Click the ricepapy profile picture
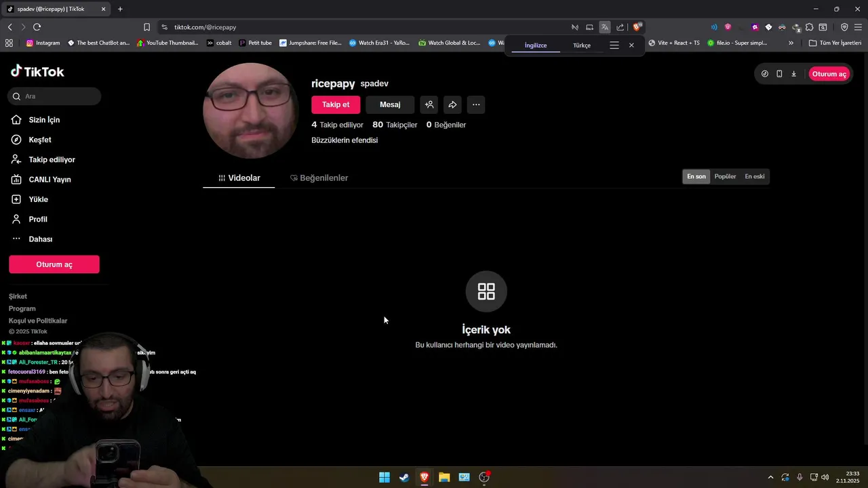This screenshot has width=868, height=488. pos(250,111)
